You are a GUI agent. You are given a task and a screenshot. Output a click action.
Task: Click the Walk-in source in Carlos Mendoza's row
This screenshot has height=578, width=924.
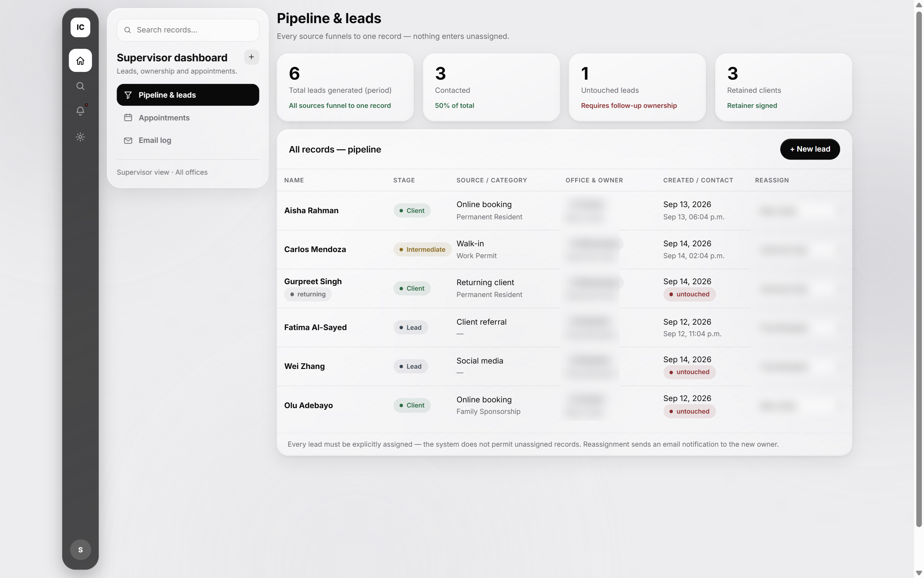(x=470, y=243)
